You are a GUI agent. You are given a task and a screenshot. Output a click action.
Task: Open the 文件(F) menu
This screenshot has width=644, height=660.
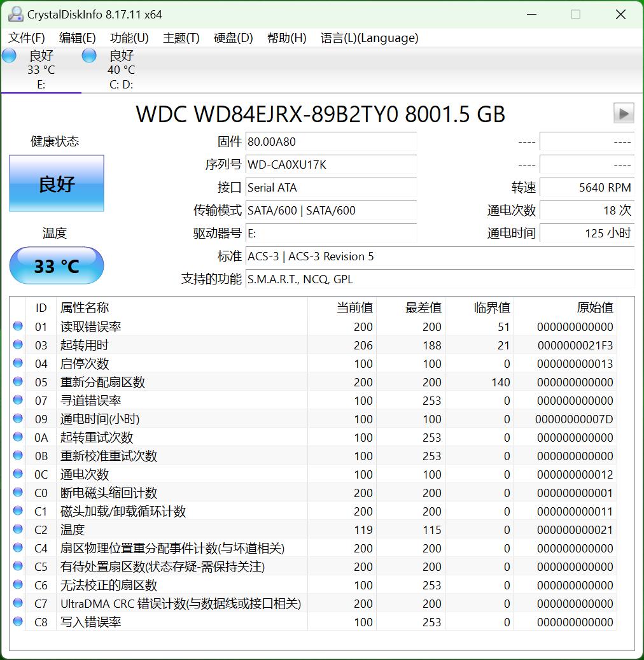(x=25, y=38)
